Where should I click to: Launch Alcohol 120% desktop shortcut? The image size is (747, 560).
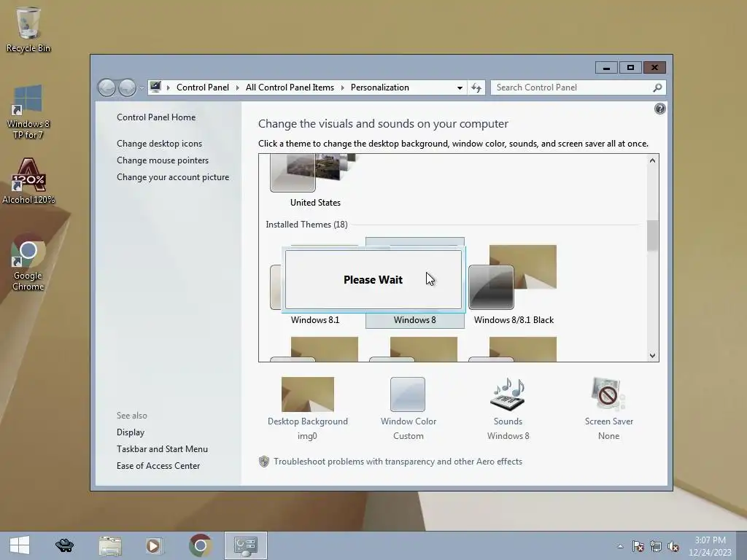[28, 181]
